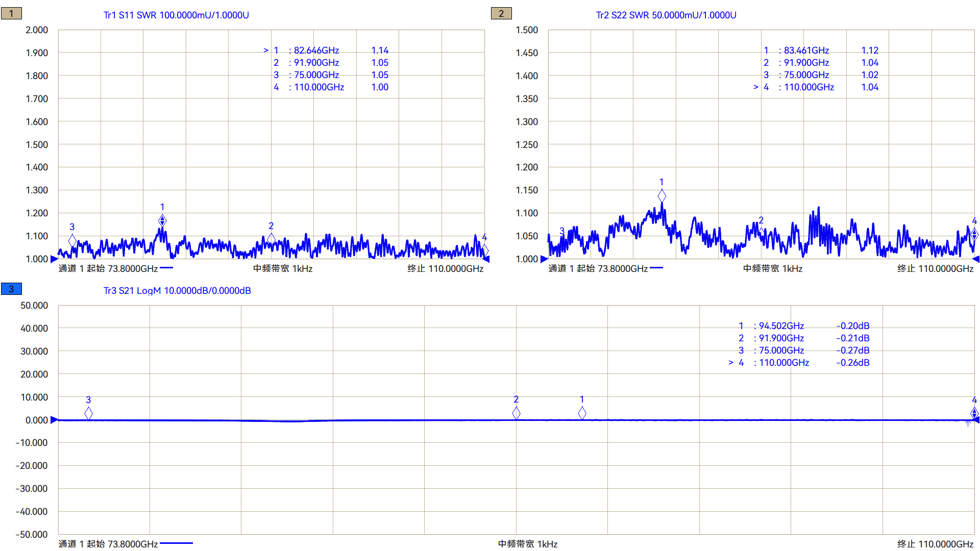The image size is (980, 551).
Task: Select the Tr2 S22 SWR trace title
Action: (666, 15)
